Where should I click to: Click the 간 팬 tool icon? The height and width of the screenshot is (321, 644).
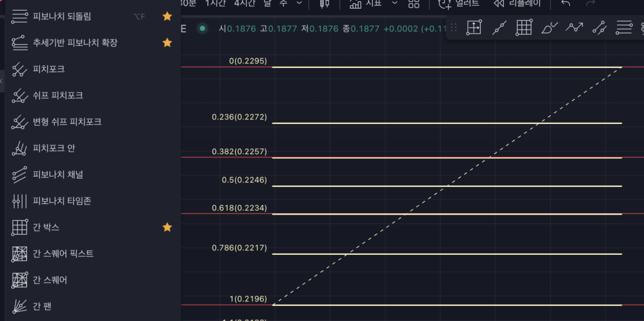19,306
